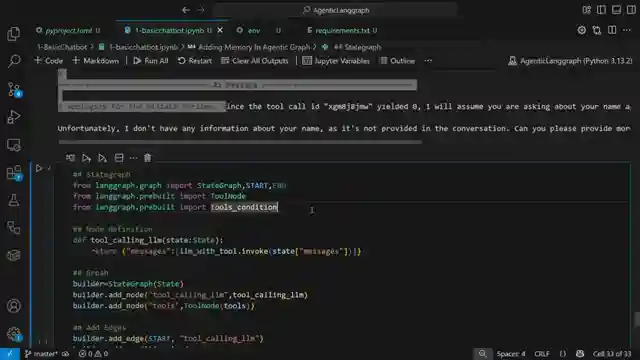Click language mode braces in status bar
Image resolution: width=640 pixels, height=360 pixels.
coord(563,354)
